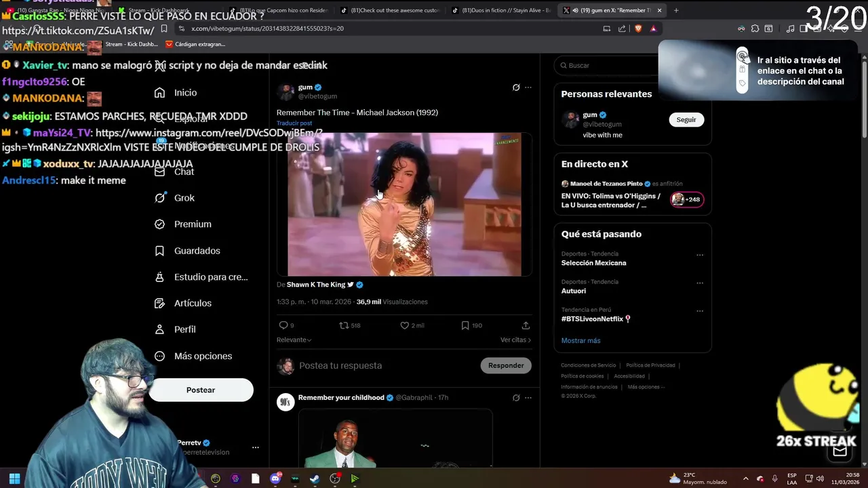Open Steam from the taskbar
The height and width of the screenshot is (488, 868).
coord(315,479)
